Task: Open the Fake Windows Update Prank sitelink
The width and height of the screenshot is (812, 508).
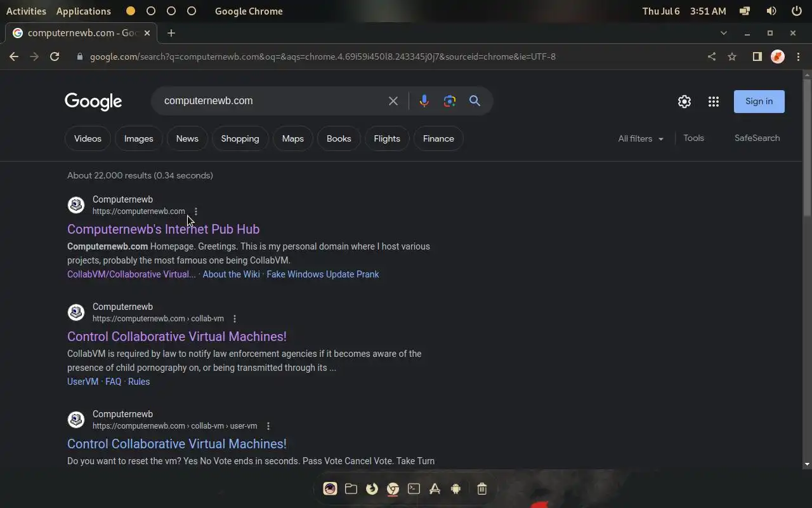Action: pos(323,274)
